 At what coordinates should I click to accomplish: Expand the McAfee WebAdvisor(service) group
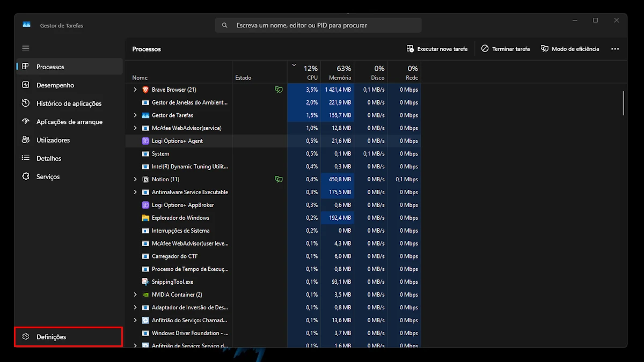click(x=135, y=128)
